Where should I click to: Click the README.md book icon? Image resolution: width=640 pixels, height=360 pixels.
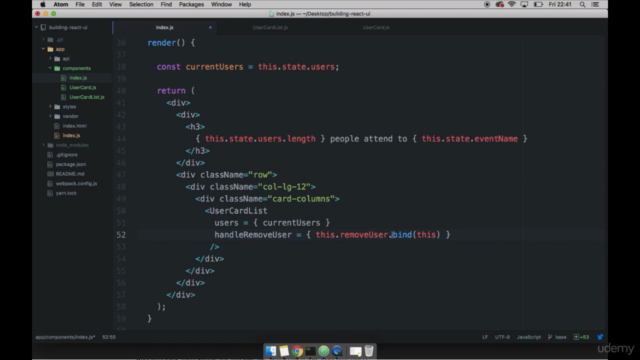(x=50, y=174)
